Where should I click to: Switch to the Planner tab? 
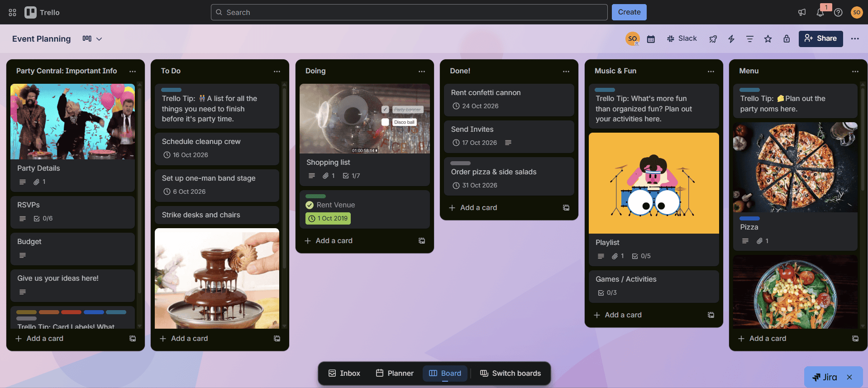pos(395,373)
